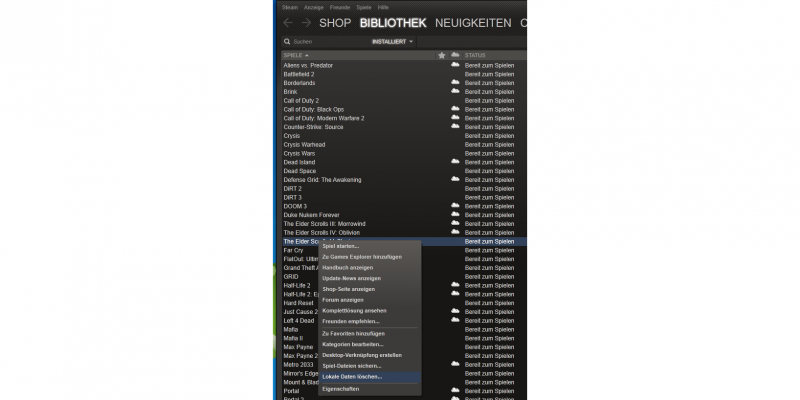Click cloud icon next to Brink
The width and height of the screenshot is (800, 400).
click(x=455, y=91)
